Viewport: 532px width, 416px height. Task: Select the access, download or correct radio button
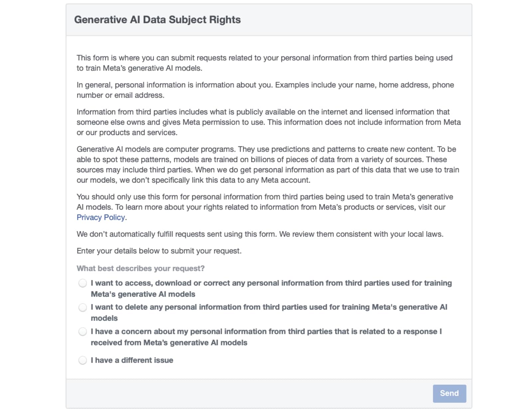click(x=82, y=283)
